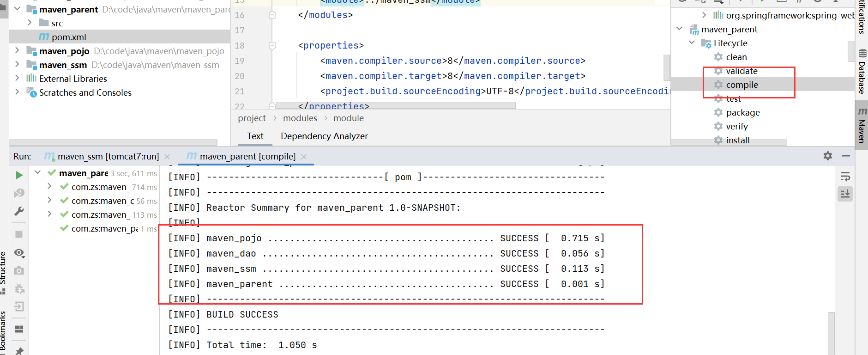Switch to Text editor tab
The height and width of the screenshot is (355, 868).
click(255, 136)
